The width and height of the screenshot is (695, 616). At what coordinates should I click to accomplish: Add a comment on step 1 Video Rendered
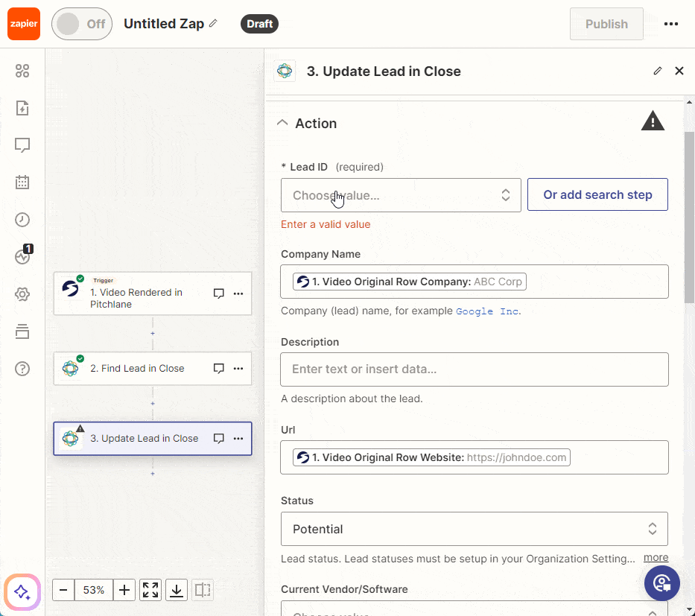pos(218,293)
